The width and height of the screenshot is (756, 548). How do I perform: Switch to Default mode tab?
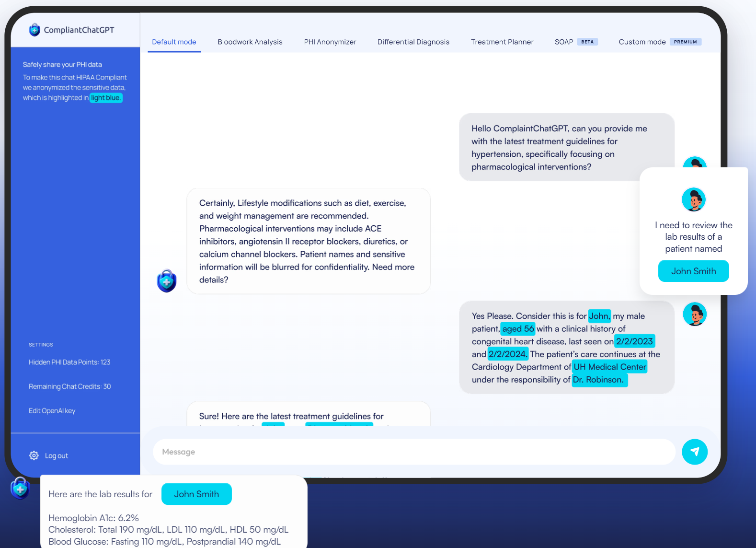(x=174, y=42)
